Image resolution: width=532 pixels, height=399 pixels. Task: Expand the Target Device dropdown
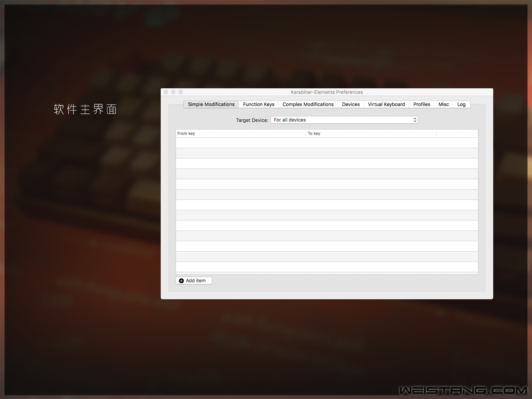[x=344, y=120]
